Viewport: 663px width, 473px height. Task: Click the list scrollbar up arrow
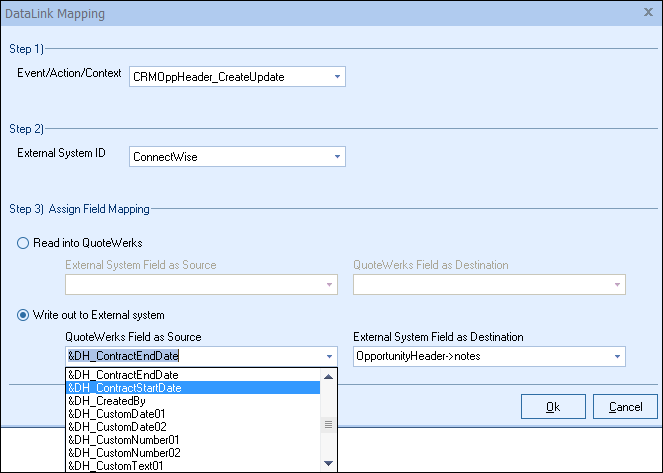[x=329, y=376]
